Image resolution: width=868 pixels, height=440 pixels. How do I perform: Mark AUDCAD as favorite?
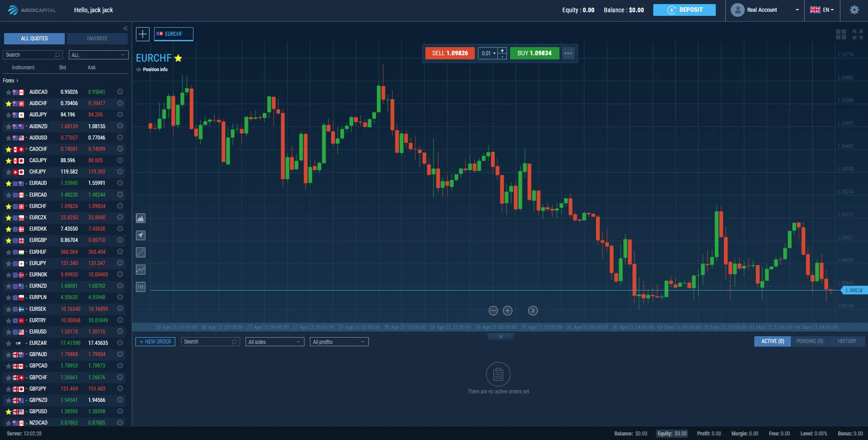(x=8, y=92)
